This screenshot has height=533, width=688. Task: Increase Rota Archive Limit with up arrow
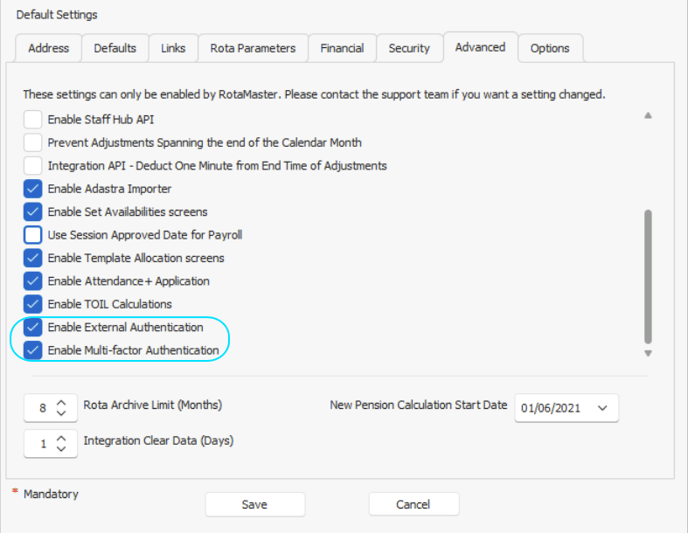pos(61,402)
